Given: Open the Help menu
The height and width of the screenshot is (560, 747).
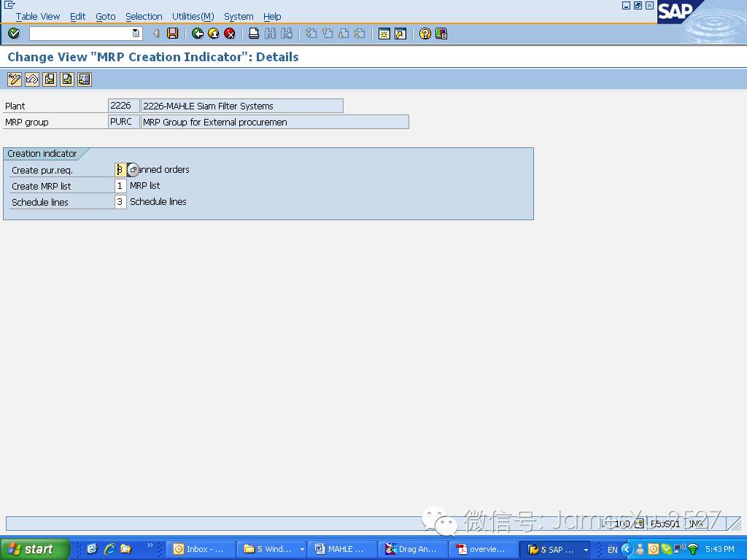Looking at the screenshot, I should pyautogui.click(x=272, y=17).
